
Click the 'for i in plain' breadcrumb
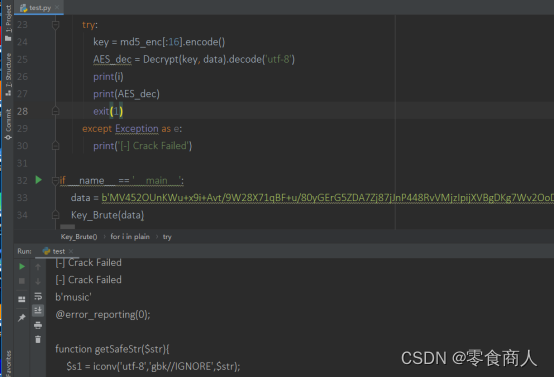[x=130, y=237]
